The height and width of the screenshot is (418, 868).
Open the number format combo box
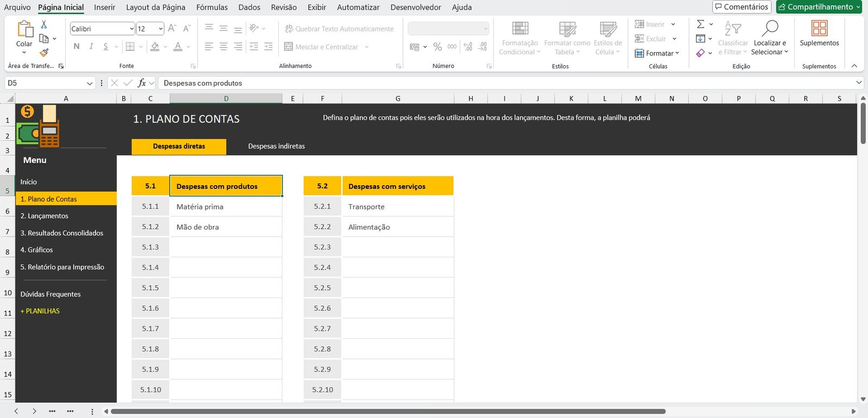(x=449, y=29)
